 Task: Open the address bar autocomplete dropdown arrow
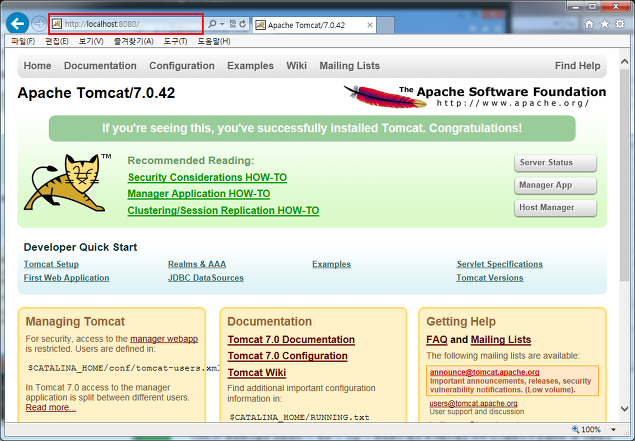tap(222, 24)
